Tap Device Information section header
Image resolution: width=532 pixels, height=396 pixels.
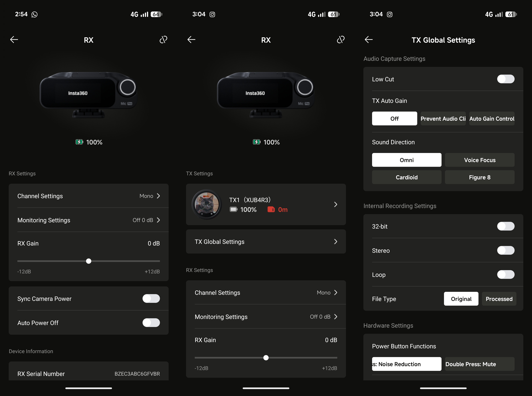tap(31, 351)
